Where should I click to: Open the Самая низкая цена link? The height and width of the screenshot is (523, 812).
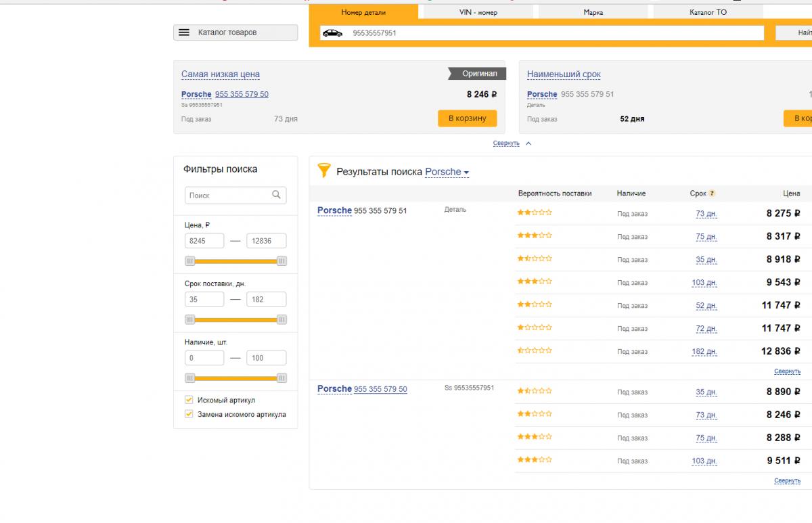tap(220, 74)
